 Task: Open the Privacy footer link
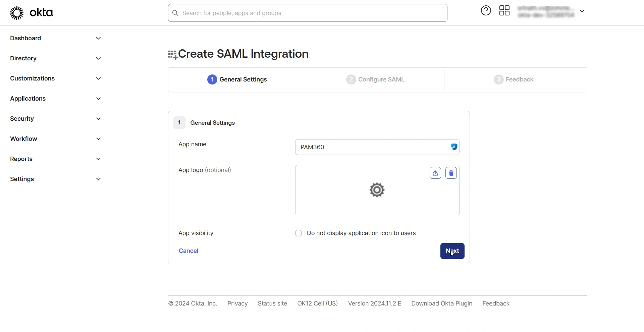[x=237, y=303]
